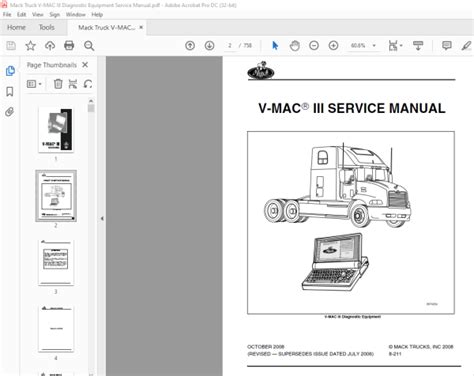Open zoom level 60.6% dropdown
This screenshot has height=376, width=474.
[363, 45]
